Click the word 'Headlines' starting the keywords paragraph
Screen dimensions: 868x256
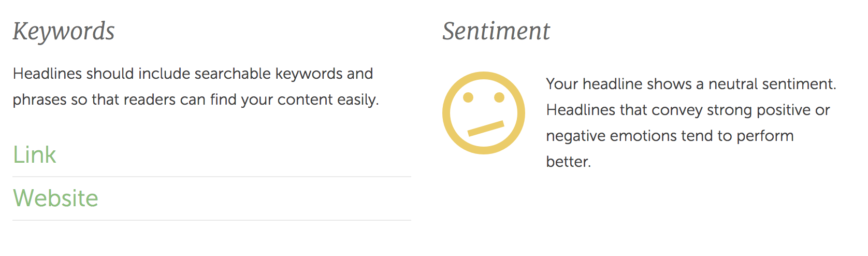48,74
